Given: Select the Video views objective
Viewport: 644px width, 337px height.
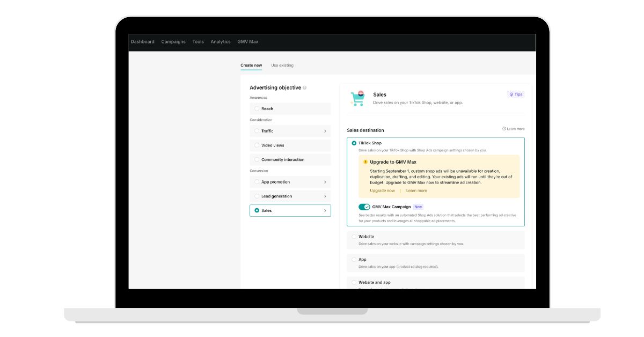Looking at the screenshot, I should [290, 145].
